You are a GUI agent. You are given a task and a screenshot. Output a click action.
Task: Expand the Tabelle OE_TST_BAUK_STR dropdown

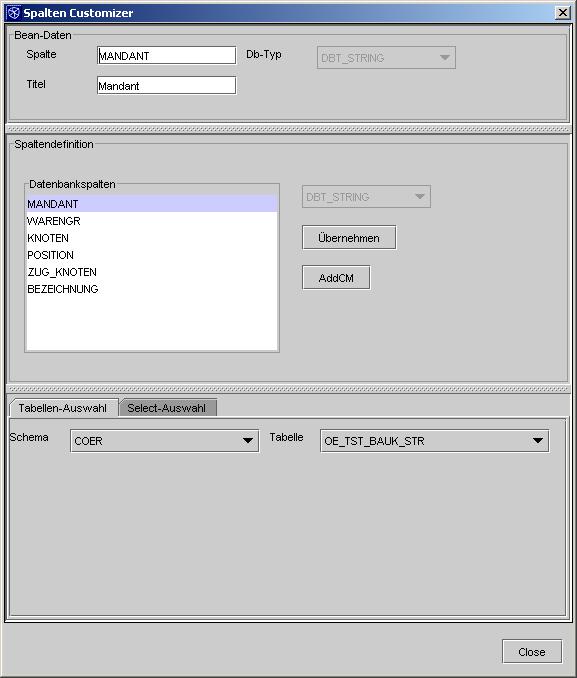pos(435,441)
